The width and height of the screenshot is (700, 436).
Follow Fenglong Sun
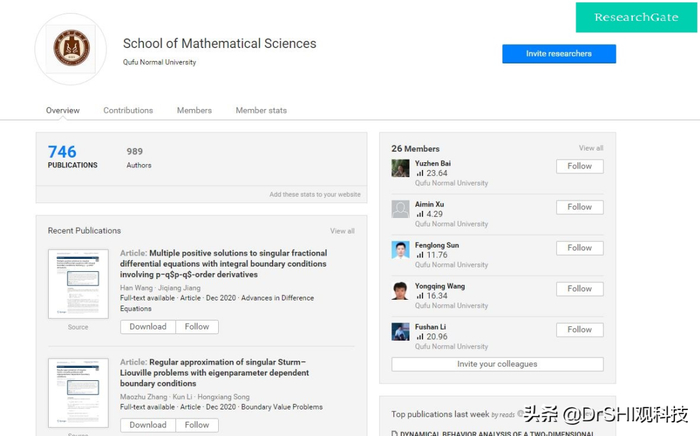[x=579, y=248]
